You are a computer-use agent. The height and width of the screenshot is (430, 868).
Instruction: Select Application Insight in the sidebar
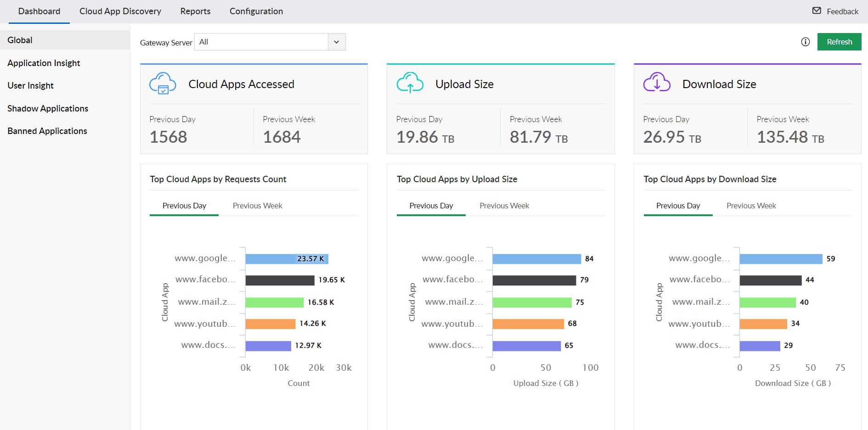click(44, 63)
